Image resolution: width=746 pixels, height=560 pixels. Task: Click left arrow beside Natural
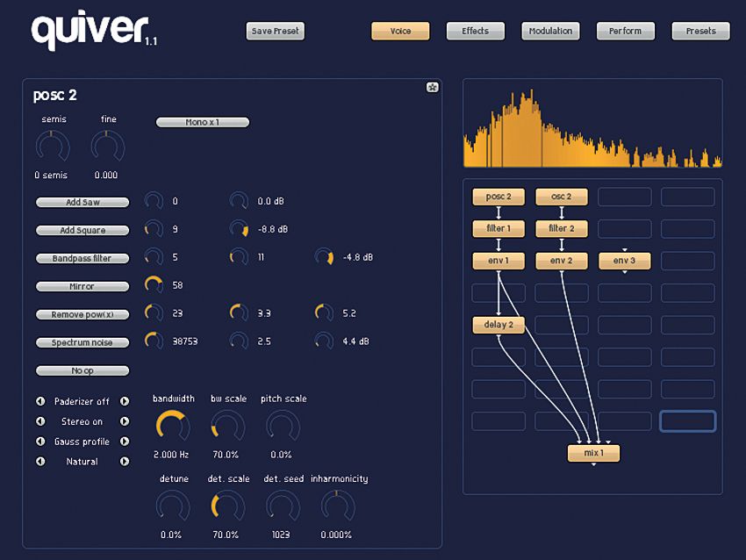click(40, 462)
